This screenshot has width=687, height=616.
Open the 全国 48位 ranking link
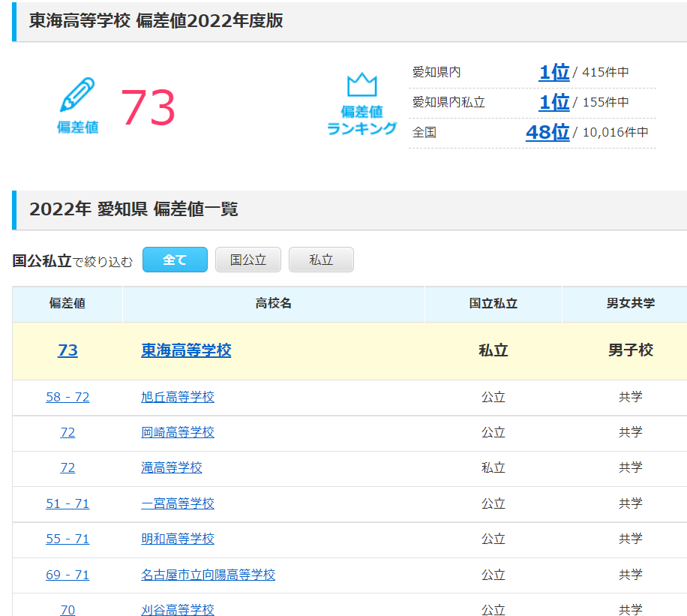coord(547,132)
